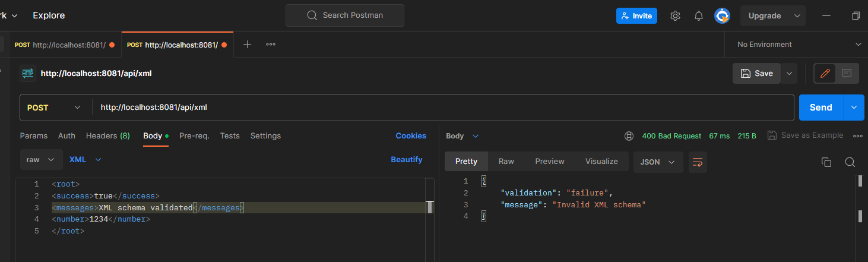Switch to the pencil edit mode icon

pyautogui.click(x=825, y=74)
